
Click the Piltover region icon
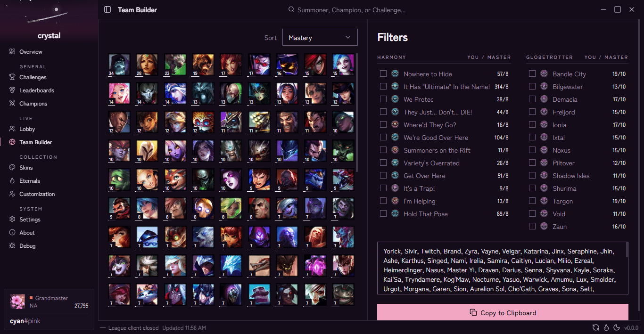[544, 163]
